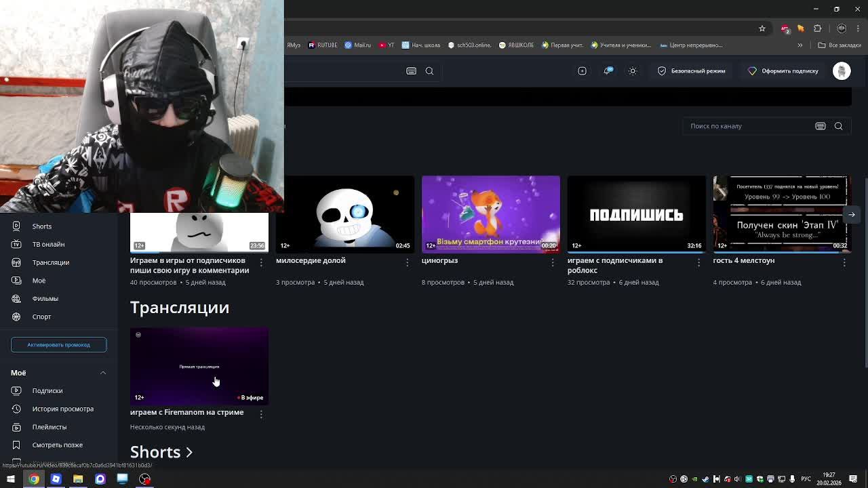Click the Плейлисты sidebar icon

pyautogui.click(x=16, y=427)
